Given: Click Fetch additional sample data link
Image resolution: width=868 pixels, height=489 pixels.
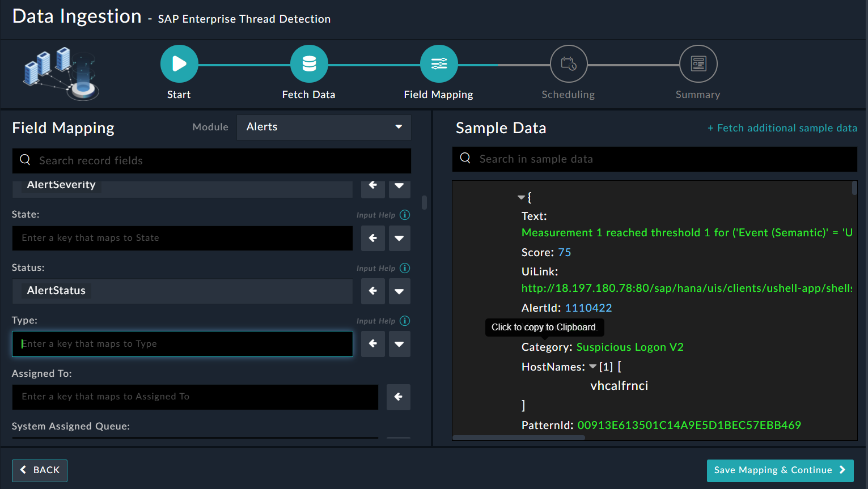Looking at the screenshot, I should pyautogui.click(x=782, y=128).
